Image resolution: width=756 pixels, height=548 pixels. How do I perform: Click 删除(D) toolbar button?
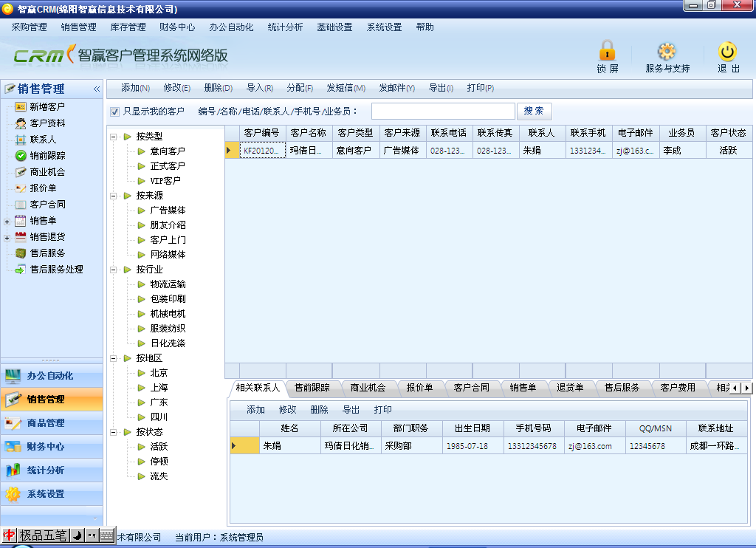coord(219,88)
